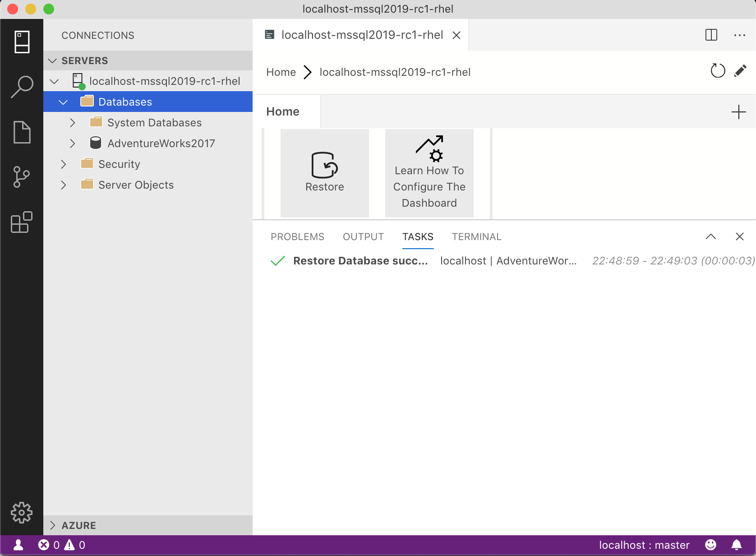Viewport: 756px width, 556px height.
Task: Click the Home breadcrumb link
Action: click(x=281, y=72)
